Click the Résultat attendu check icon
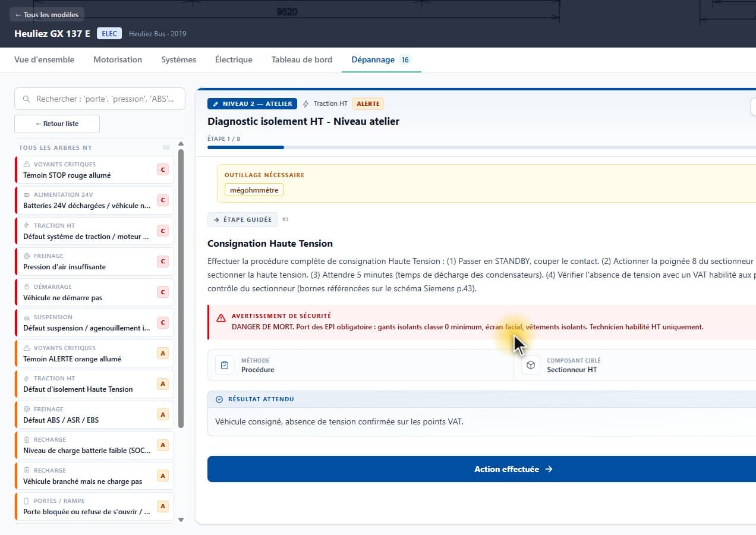 [x=219, y=399]
